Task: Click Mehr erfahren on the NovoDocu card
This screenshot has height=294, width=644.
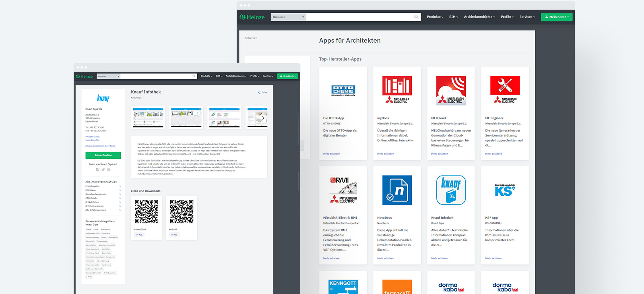Action: [x=386, y=259]
